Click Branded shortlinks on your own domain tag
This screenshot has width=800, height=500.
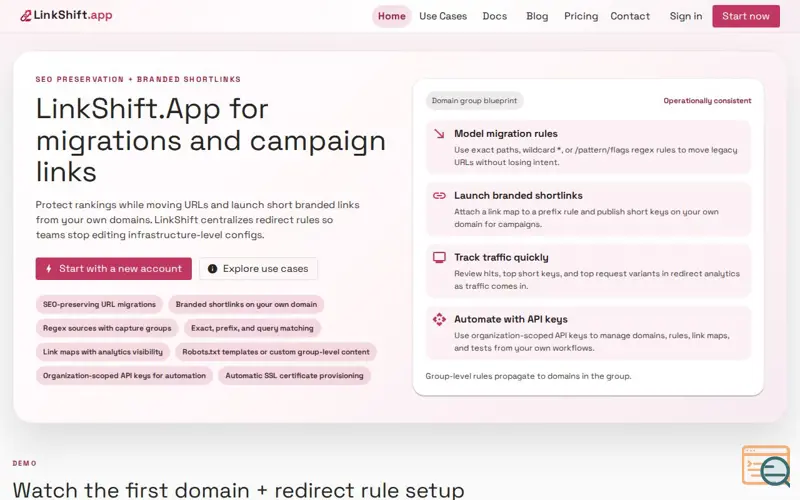pos(246,304)
